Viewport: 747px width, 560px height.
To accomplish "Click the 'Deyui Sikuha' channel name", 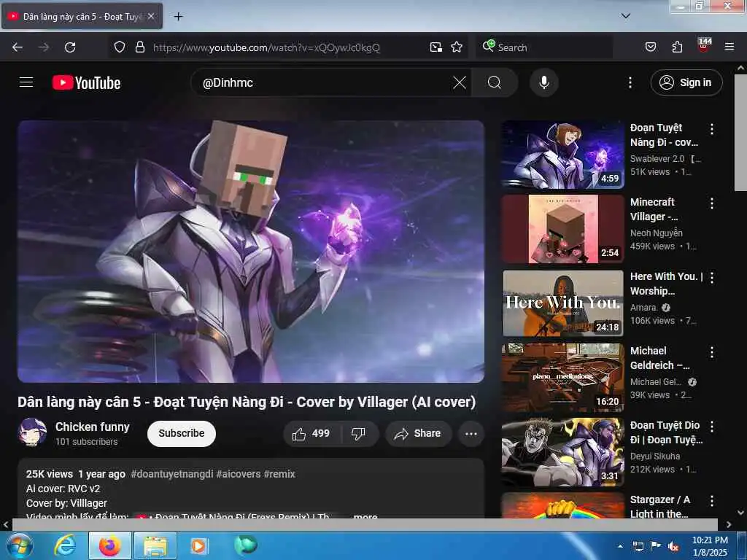I will (x=655, y=456).
